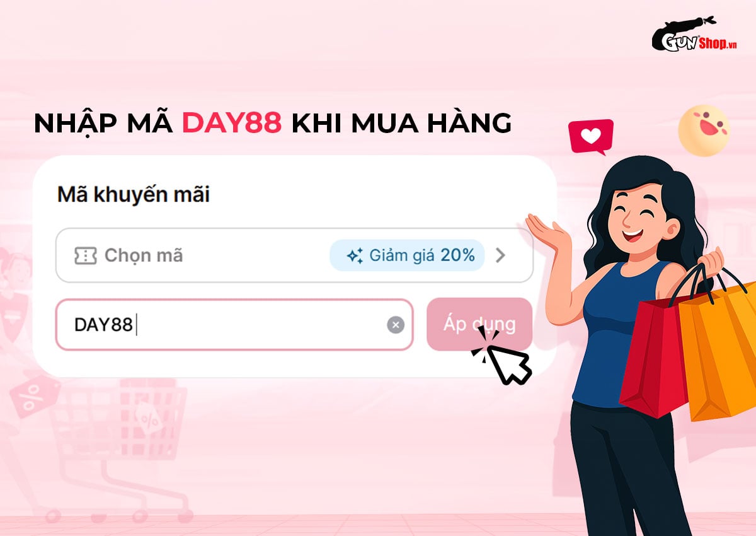Viewport: 756px width, 536px height.
Task: Click the percent price tag graphic
Action: [35, 397]
